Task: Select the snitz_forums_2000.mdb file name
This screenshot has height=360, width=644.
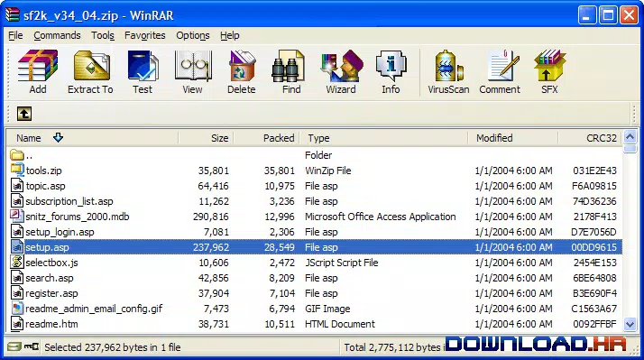Action: (x=78, y=217)
